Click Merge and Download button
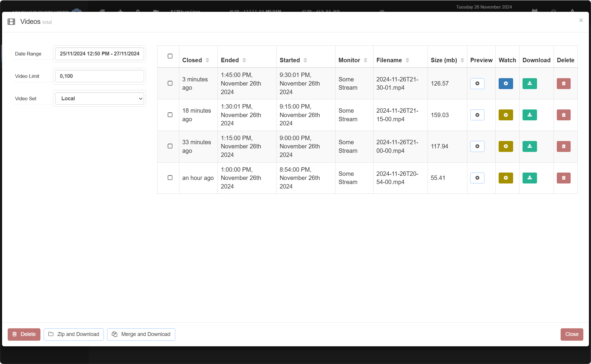The image size is (591, 364). (141, 334)
